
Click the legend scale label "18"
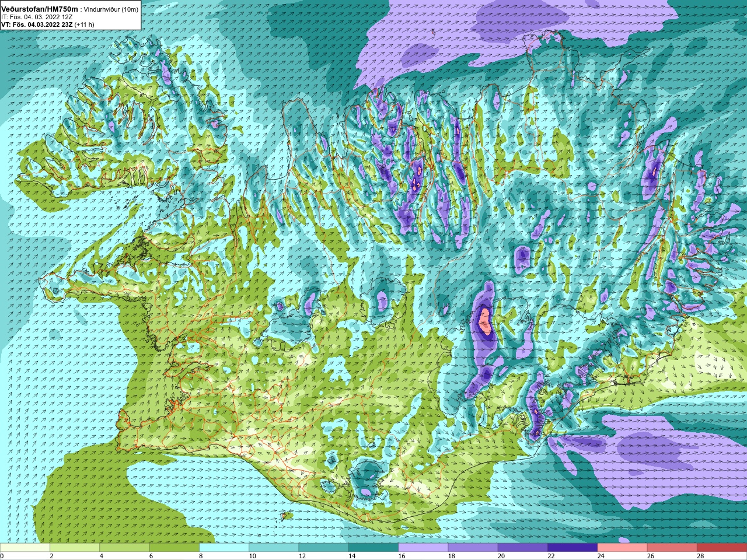451,556
